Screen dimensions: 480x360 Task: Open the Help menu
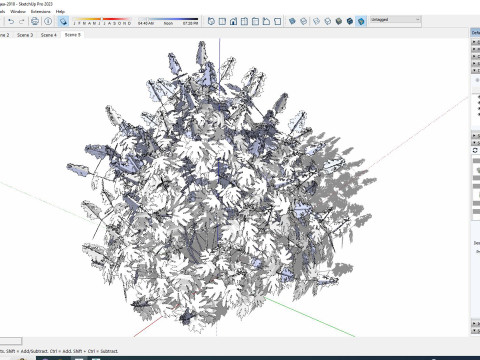pos(60,12)
